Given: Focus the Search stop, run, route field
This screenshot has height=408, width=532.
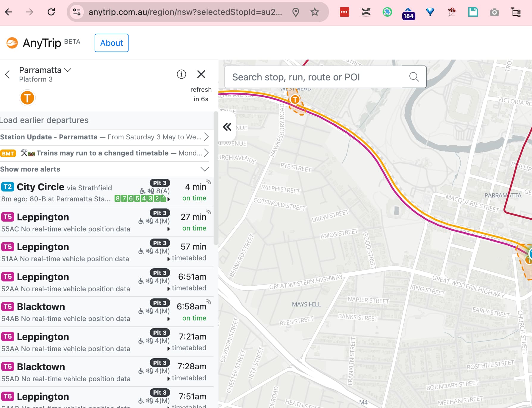Looking at the screenshot, I should (313, 77).
